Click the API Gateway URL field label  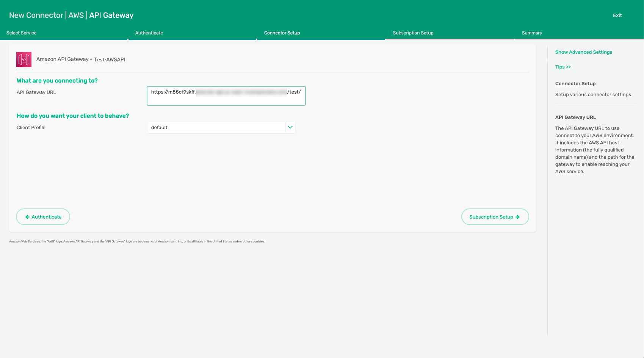36,92
